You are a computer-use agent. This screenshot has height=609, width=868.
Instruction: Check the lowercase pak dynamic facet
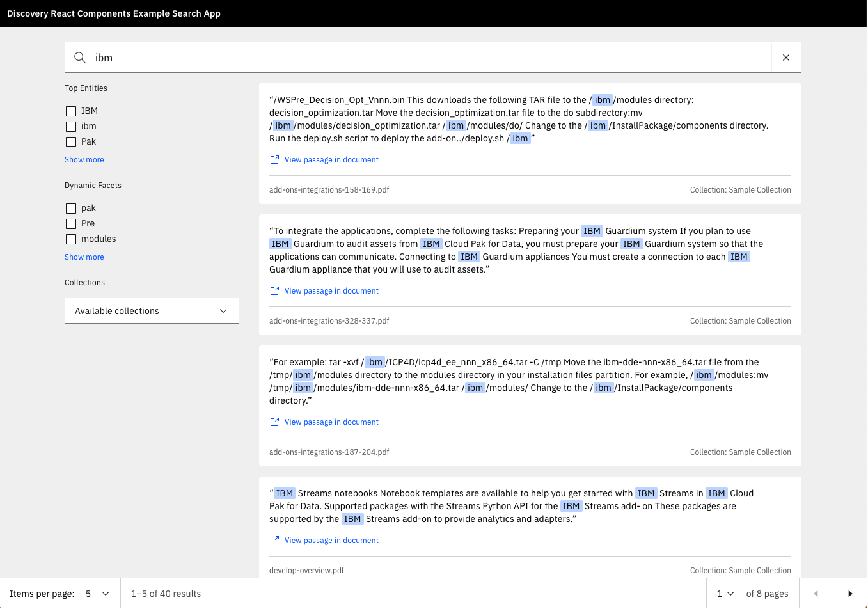click(71, 209)
